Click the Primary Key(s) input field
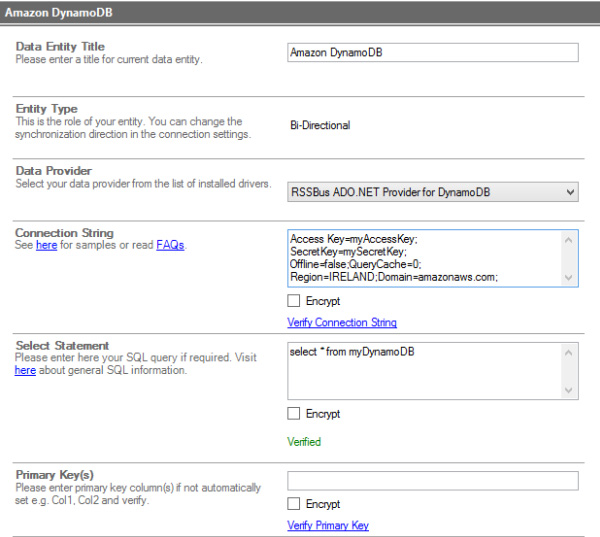600x537 pixels. pyautogui.click(x=432, y=481)
